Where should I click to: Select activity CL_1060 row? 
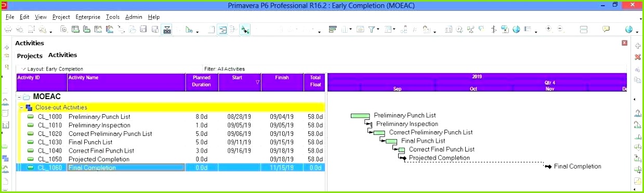[x=170, y=168]
